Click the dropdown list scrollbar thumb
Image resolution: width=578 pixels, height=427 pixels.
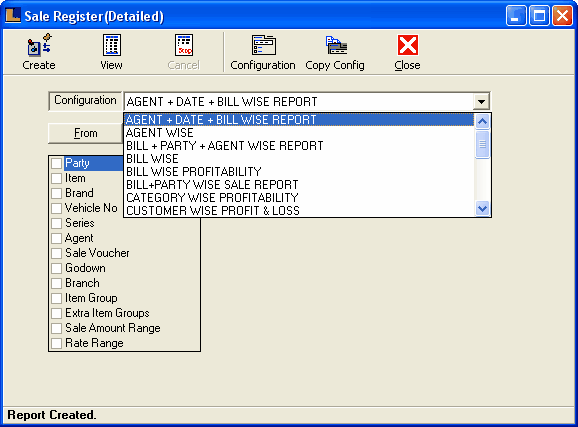pos(482,144)
